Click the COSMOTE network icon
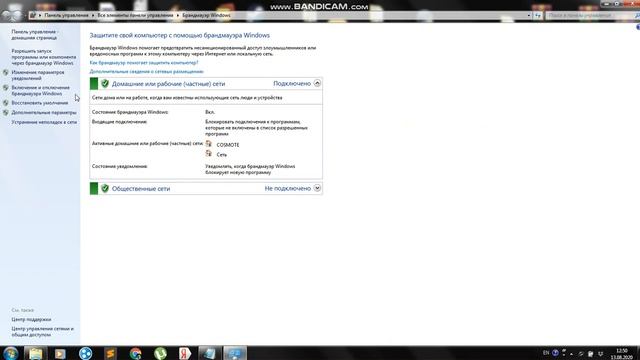Viewport: 640px width, 360px height. click(209, 144)
